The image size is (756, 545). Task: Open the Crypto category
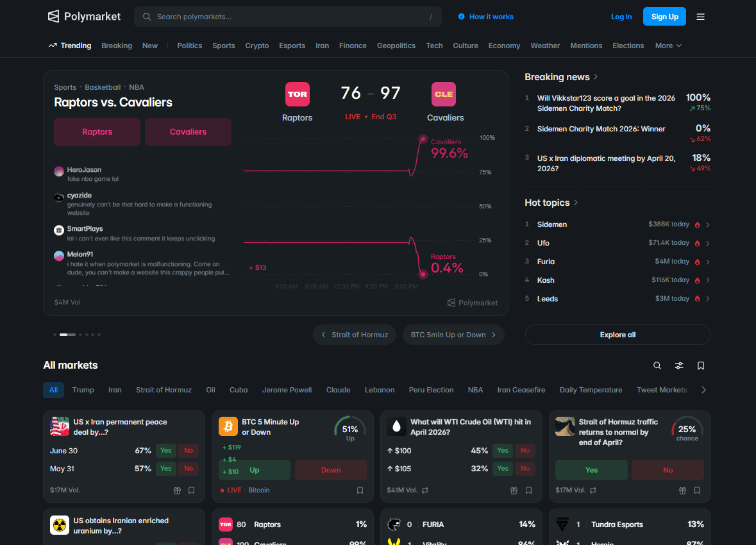pyautogui.click(x=257, y=46)
